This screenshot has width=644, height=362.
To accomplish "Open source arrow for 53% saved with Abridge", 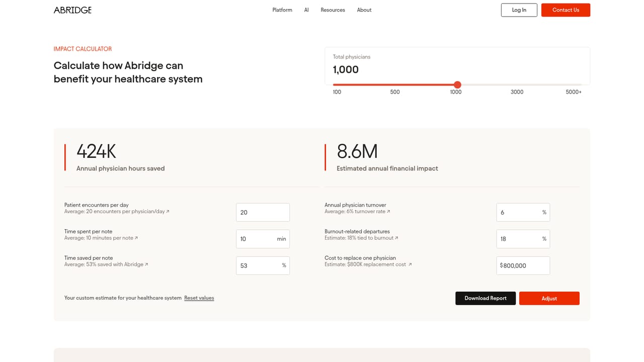I will tap(146, 264).
